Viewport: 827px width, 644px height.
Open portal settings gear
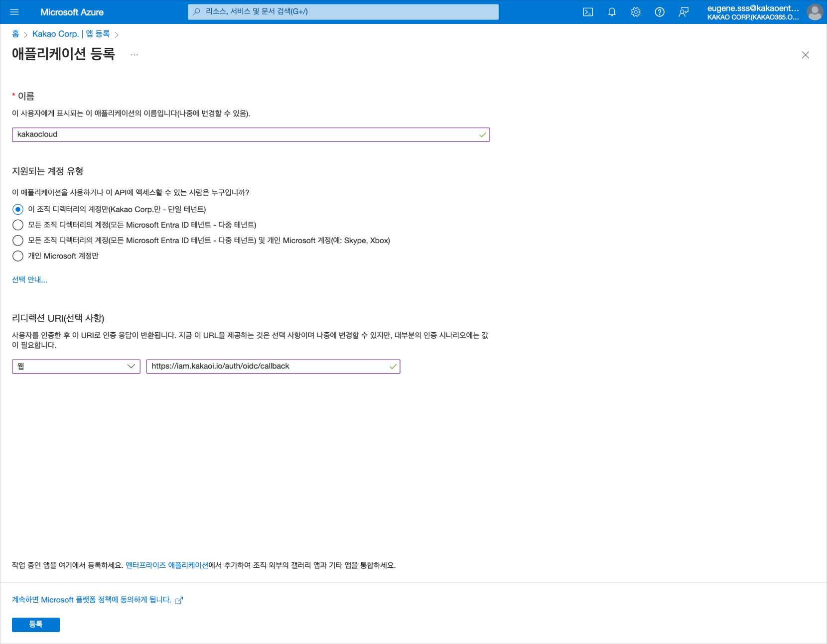click(636, 12)
